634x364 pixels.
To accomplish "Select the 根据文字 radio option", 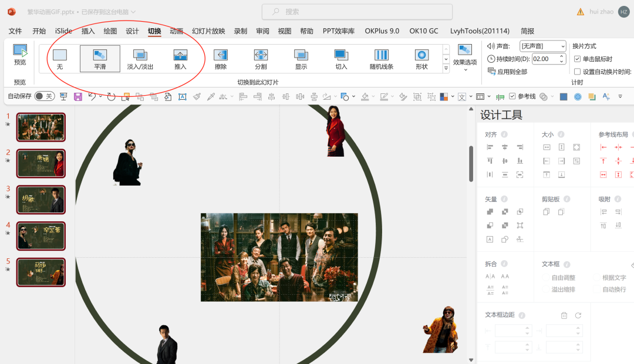I will tap(596, 278).
